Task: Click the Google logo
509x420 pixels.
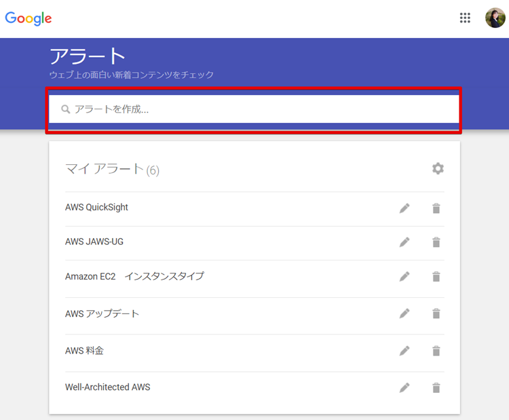Action: click(x=29, y=18)
